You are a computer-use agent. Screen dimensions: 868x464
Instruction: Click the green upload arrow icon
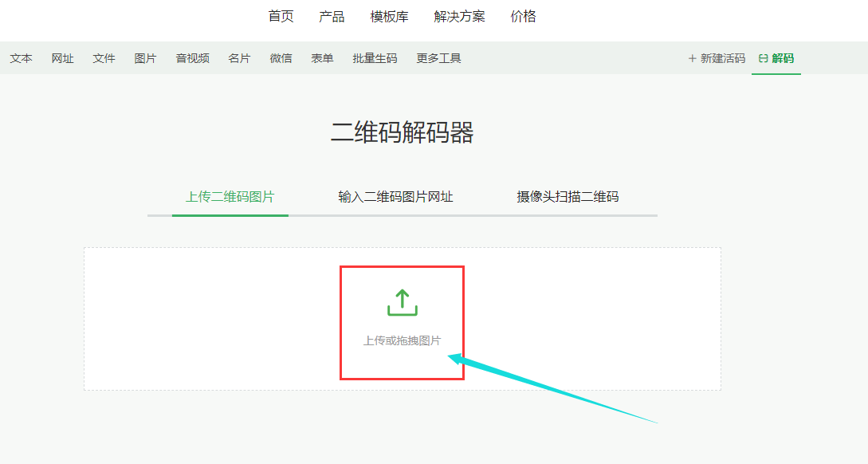pos(403,302)
